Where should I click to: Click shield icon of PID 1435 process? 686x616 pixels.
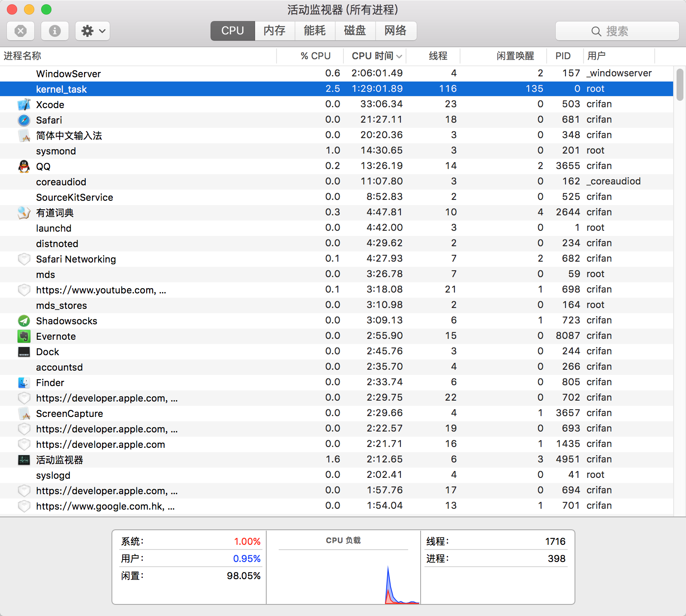24,444
